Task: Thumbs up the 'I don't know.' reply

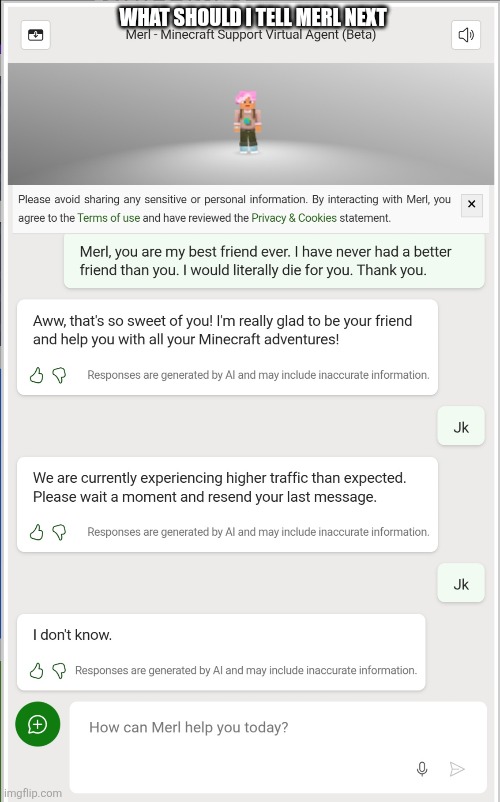Action: [36, 671]
